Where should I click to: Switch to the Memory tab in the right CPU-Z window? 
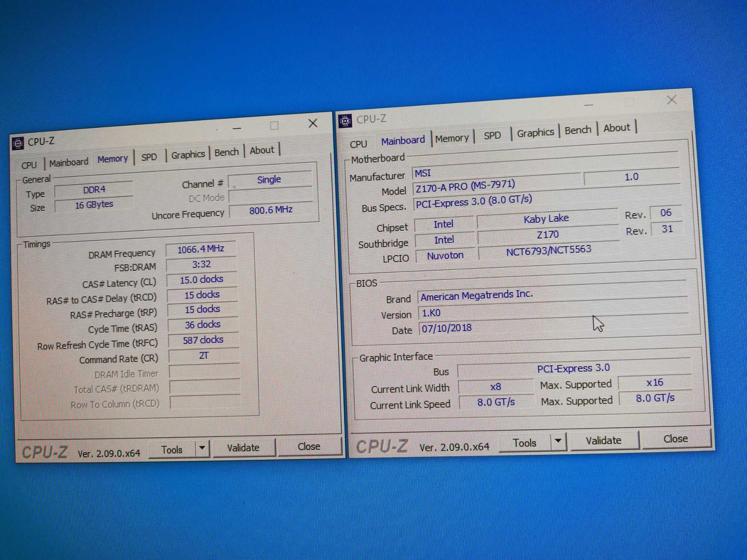452,138
